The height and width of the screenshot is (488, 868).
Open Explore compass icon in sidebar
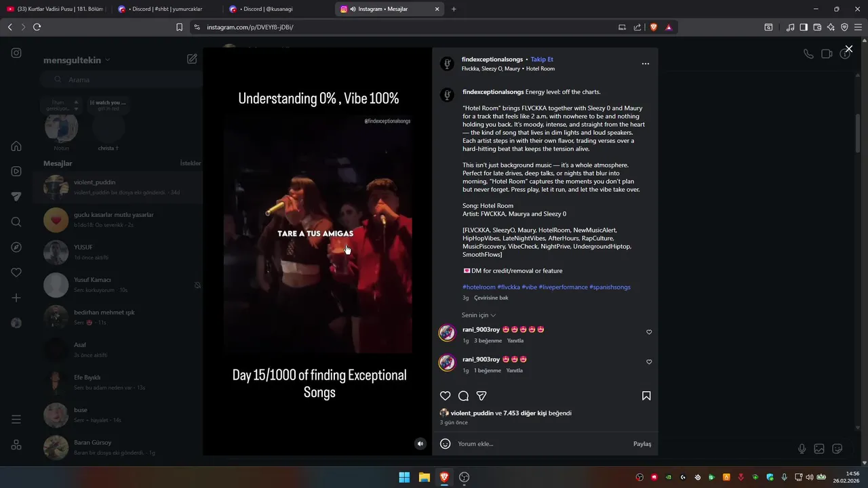tap(16, 247)
